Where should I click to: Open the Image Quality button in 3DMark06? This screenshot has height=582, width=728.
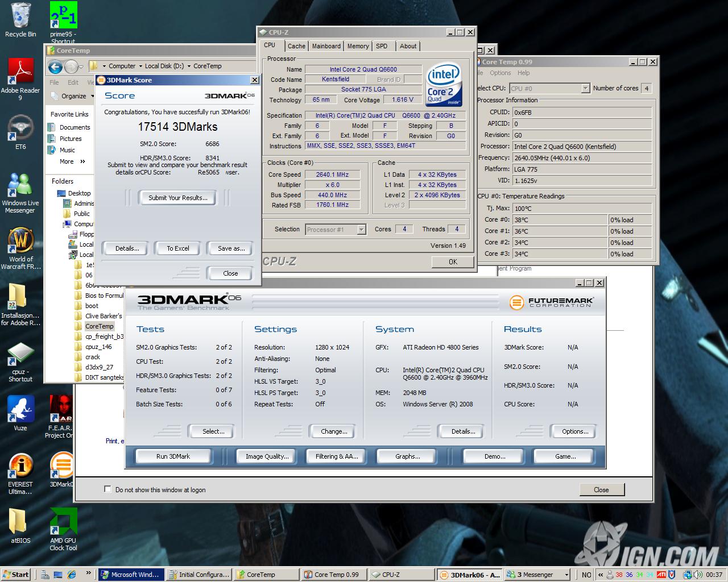[267, 456]
